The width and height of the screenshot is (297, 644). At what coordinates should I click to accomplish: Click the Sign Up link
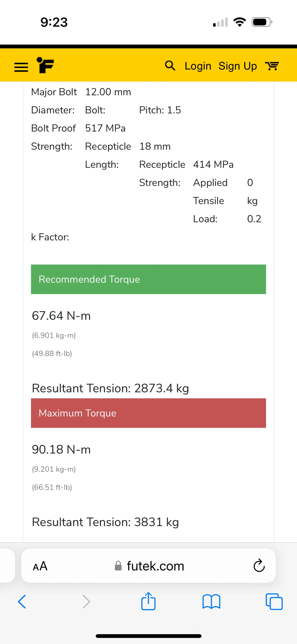point(238,66)
